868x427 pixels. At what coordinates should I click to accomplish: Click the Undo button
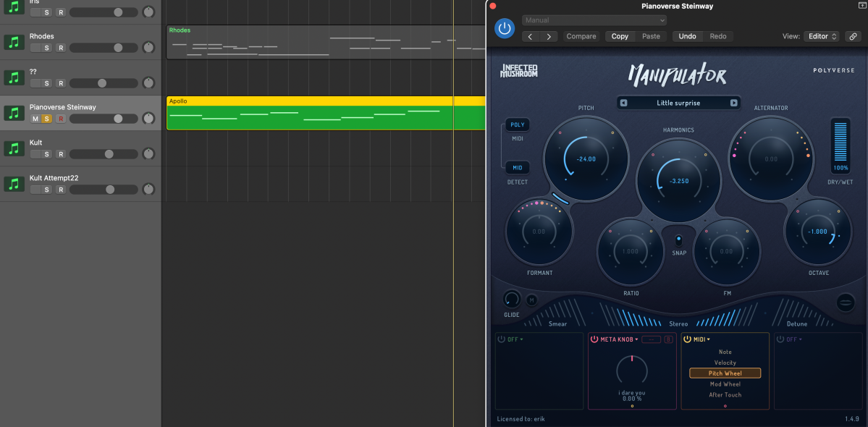click(687, 36)
